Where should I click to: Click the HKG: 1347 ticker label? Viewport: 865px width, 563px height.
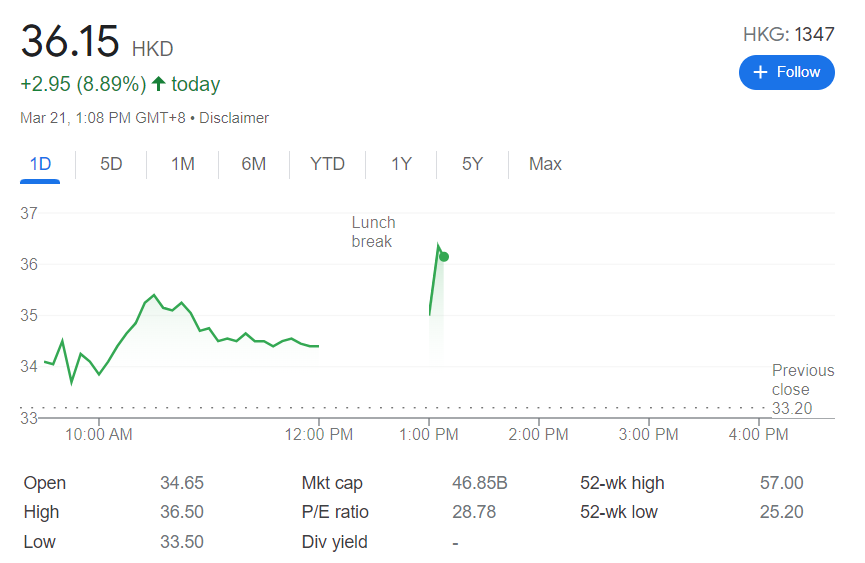pos(788,35)
